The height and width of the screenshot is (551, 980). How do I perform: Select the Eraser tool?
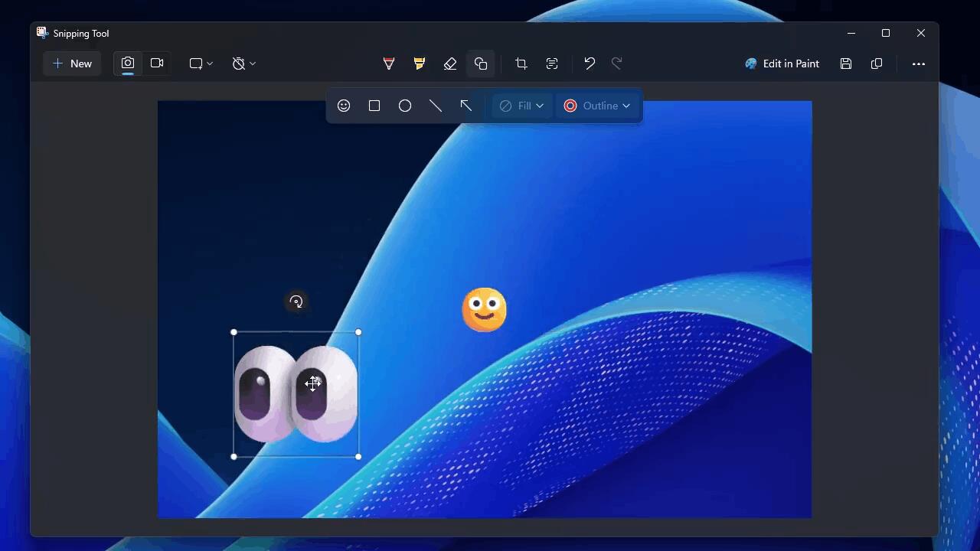click(x=450, y=64)
